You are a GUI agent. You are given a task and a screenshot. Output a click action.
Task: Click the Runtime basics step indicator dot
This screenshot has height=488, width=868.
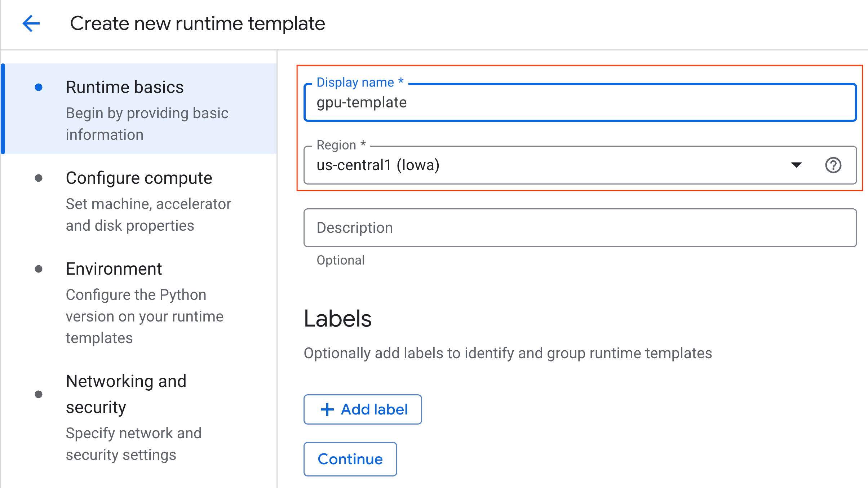tap(39, 86)
